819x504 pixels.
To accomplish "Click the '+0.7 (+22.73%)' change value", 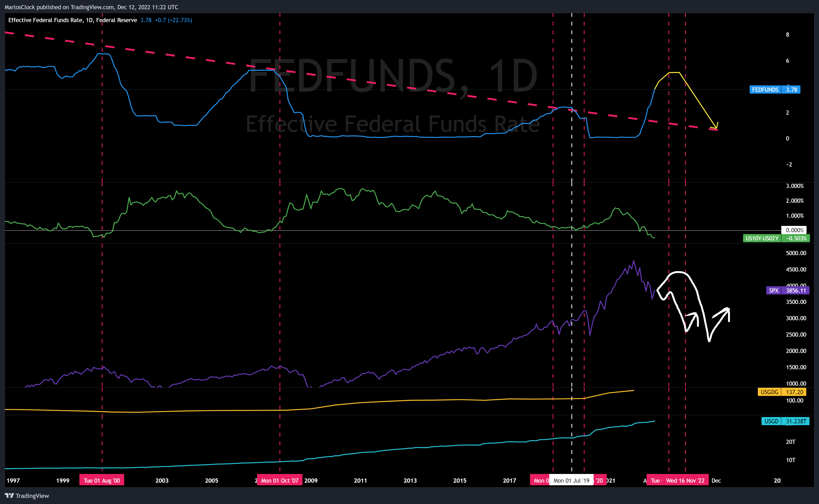I will point(173,20).
